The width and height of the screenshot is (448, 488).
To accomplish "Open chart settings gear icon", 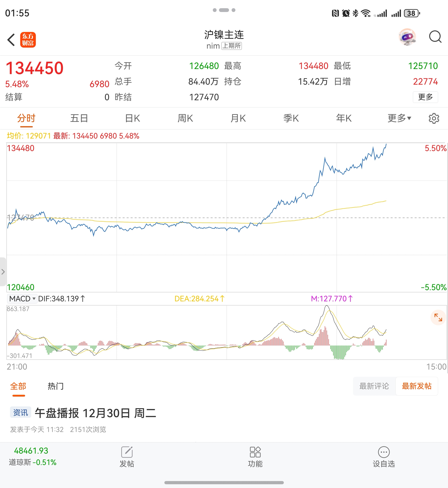I will [x=434, y=118].
